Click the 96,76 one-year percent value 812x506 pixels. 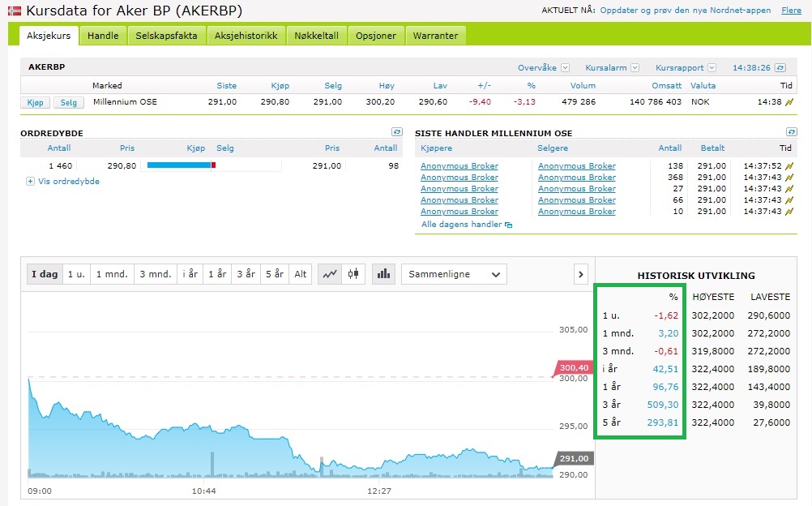(665, 387)
